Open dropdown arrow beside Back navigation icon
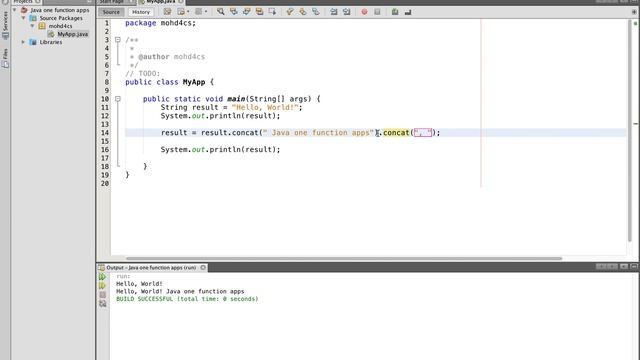The height and width of the screenshot is (360, 640). click(x=188, y=12)
